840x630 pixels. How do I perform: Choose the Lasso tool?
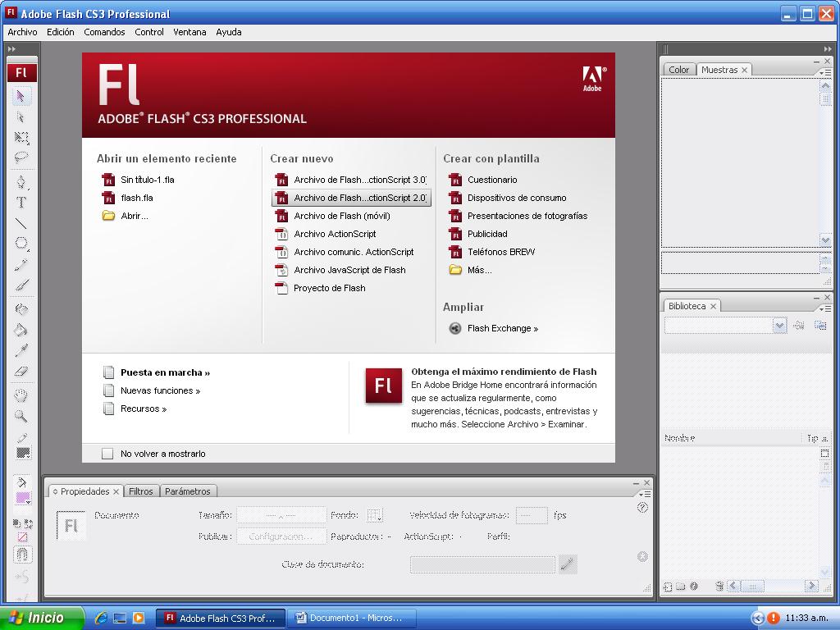(x=22, y=155)
